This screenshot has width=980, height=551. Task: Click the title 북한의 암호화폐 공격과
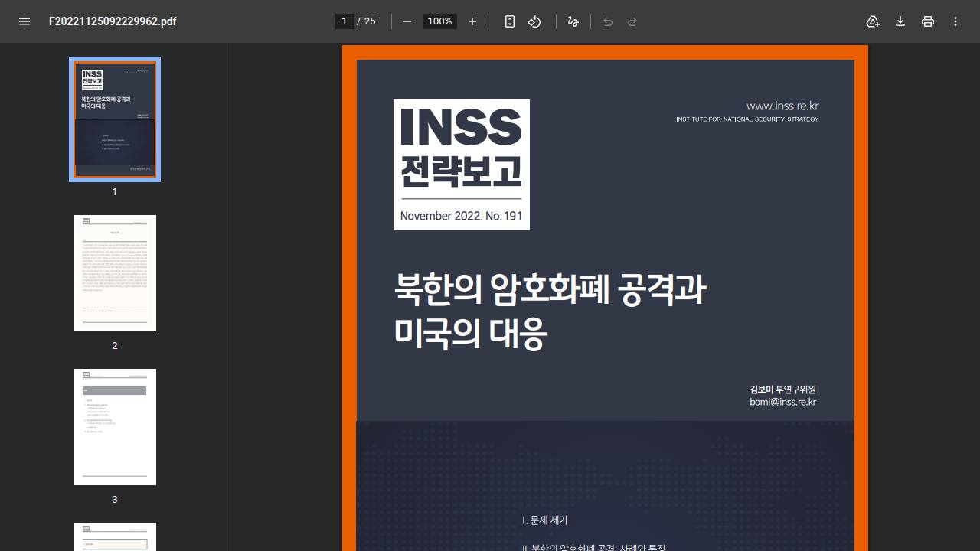coord(550,289)
